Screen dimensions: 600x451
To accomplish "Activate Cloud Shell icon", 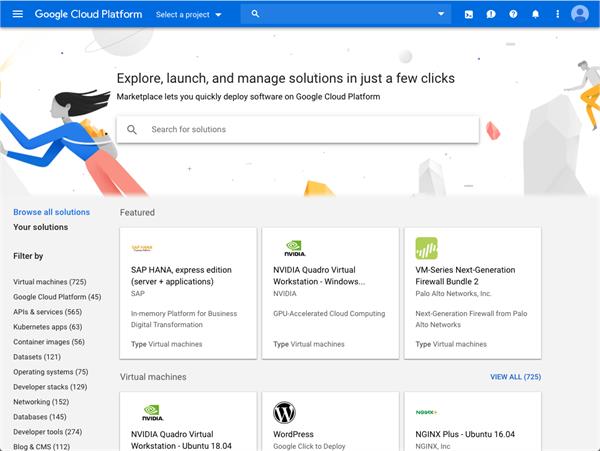I will coord(469,15).
